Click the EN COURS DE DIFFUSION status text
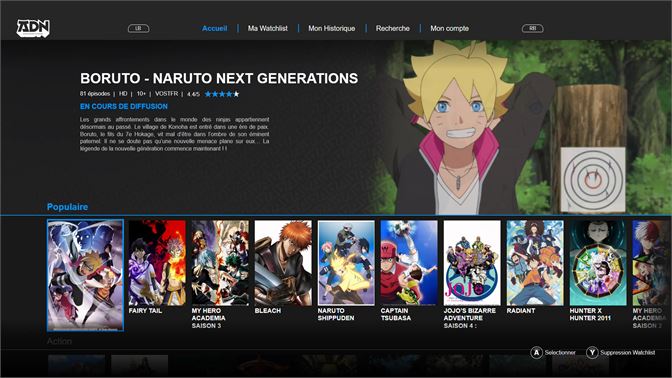 [124, 106]
